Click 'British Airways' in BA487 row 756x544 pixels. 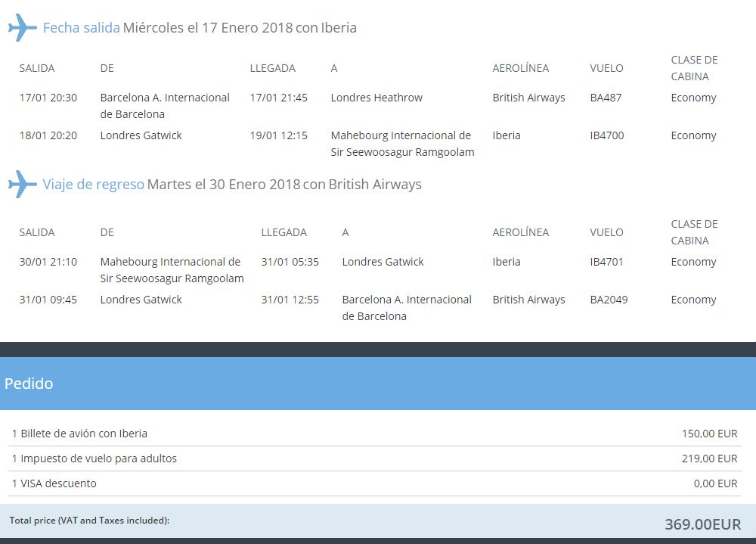(x=529, y=98)
